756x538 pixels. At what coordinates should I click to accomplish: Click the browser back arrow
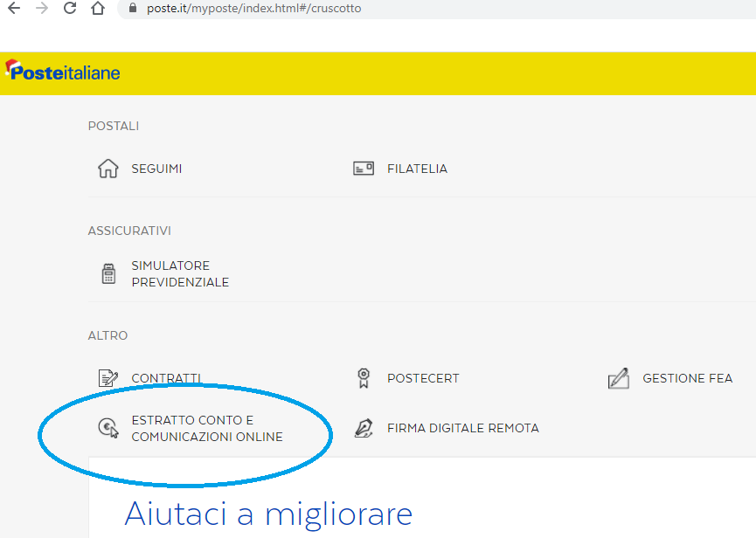pyautogui.click(x=14, y=8)
